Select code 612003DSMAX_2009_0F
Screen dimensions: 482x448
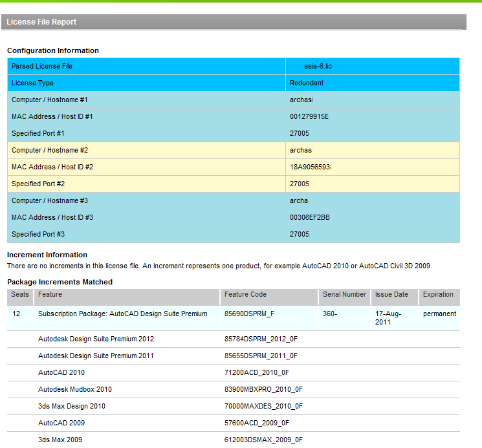pyautogui.click(x=263, y=440)
